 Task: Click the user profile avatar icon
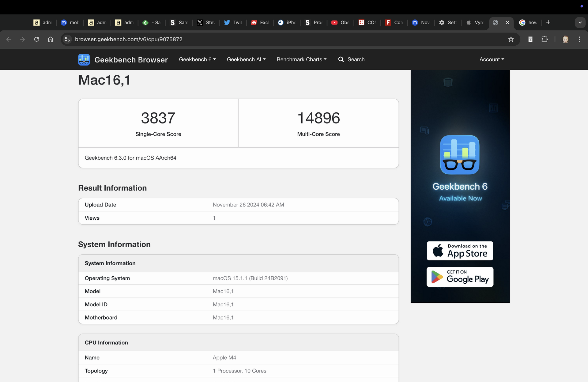[x=565, y=39]
